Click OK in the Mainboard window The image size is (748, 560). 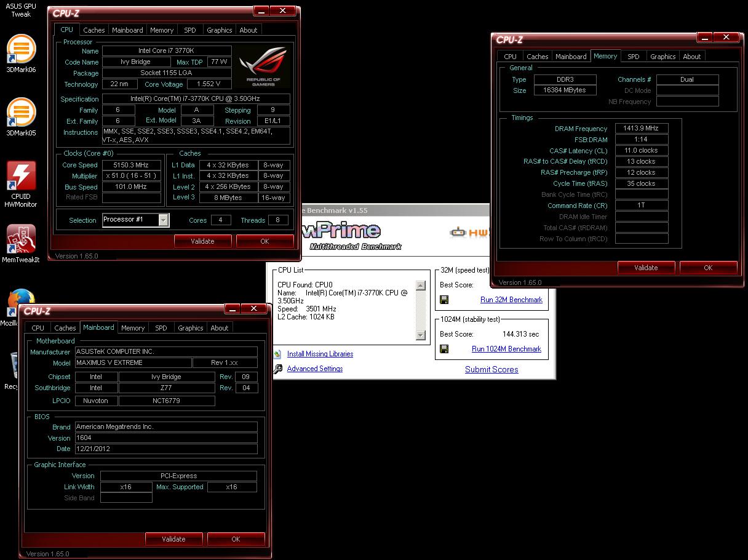[x=236, y=539]
